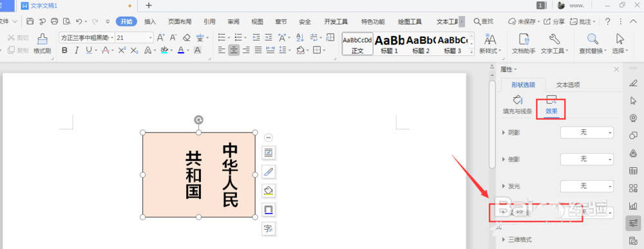The height and width of the screenshot is (249, 644).
Task: Click the Share (分享) button
Action: pos(554,21)
